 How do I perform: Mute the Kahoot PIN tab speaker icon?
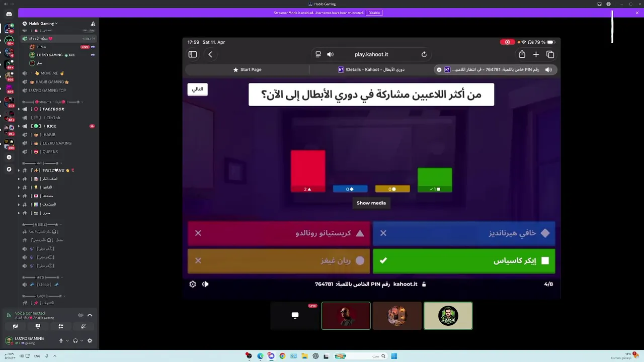pyautogui.click(x=548, y=70)
